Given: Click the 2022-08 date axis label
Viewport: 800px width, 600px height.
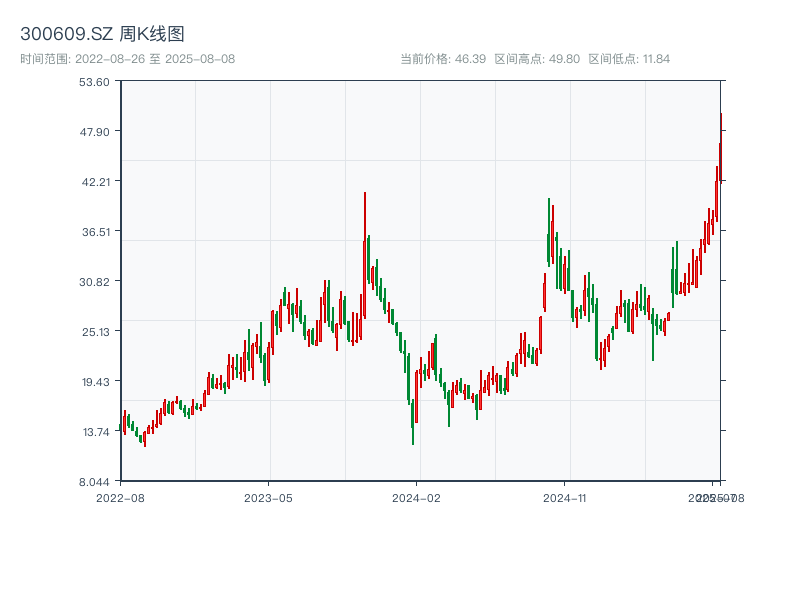Looking at the screenshot, I should click(x=120, y=497).
